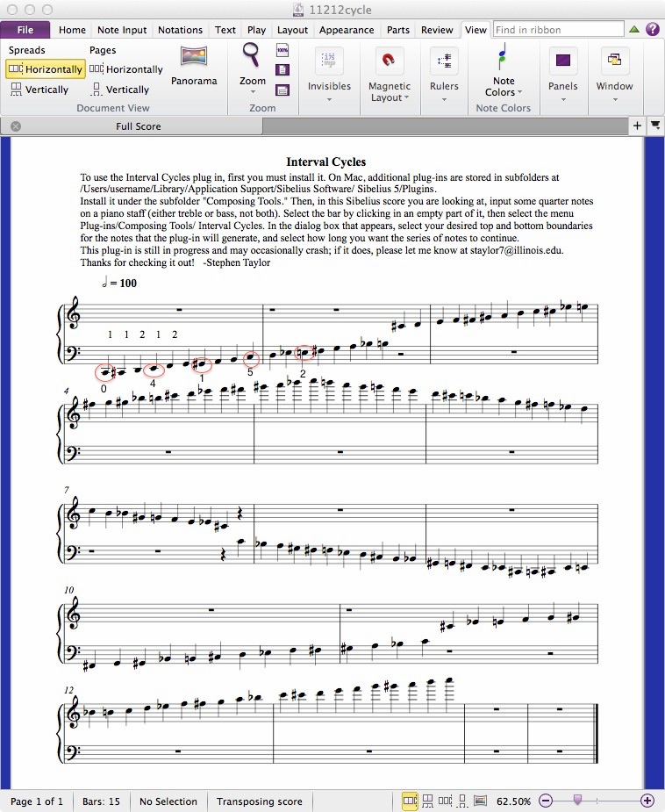Screen dimensions: 665x812
Task: Click the Find in ribbon search field
Action: click(x=558, y=30)
